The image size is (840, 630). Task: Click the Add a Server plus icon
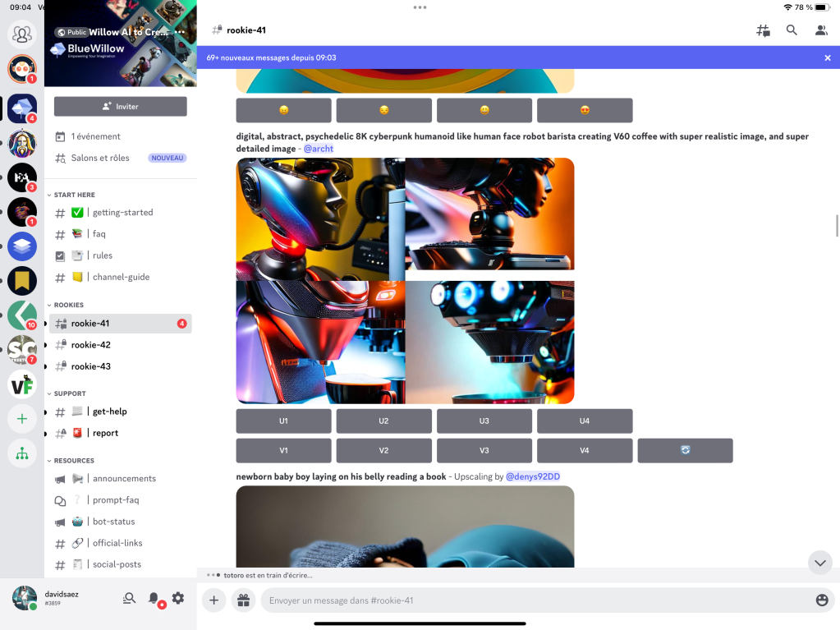[x=22, y=419]
